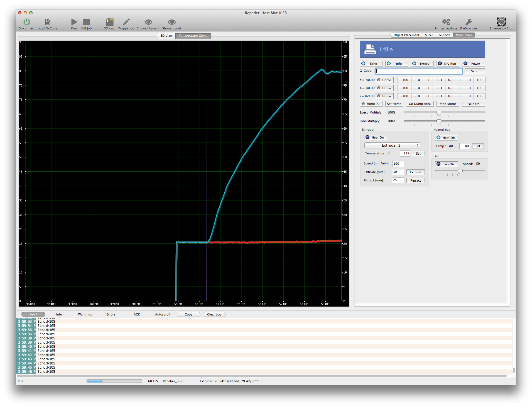Enable extruder Heat On toggle
Screen dimensions: 532x407
click(375, 137)
